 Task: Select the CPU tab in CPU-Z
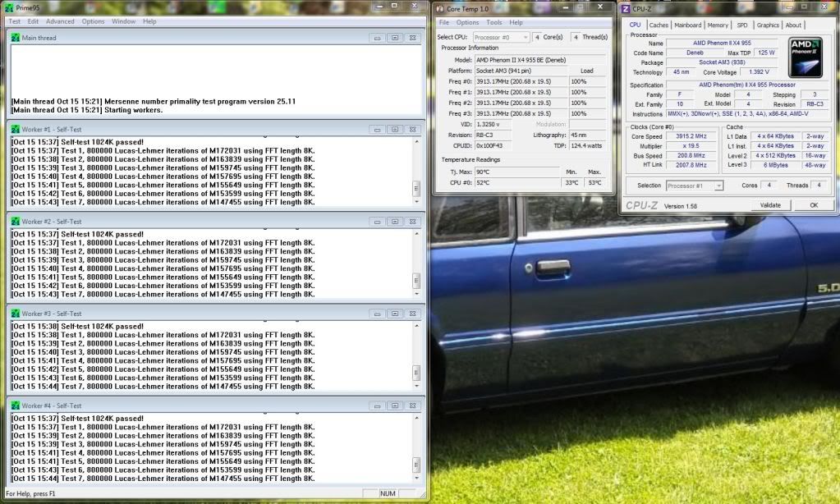click(x=635, y=25)
